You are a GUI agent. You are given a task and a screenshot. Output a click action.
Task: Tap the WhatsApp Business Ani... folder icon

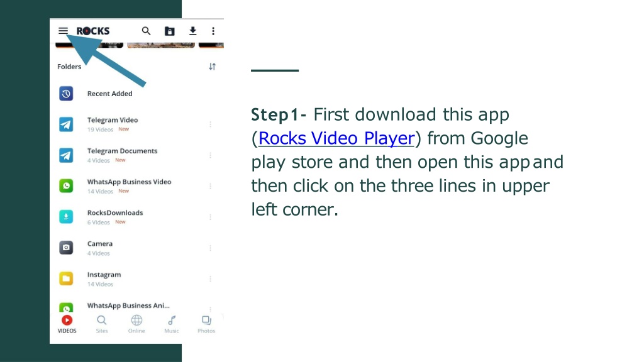66,308
